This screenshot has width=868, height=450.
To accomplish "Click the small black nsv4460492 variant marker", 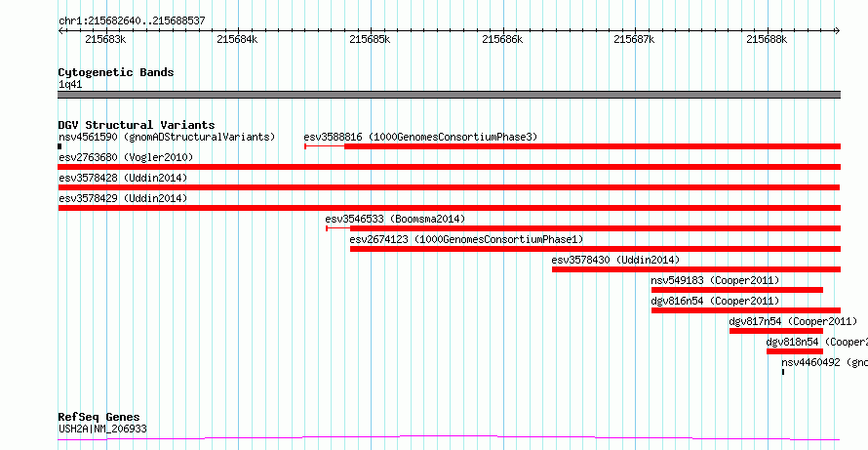I will pyautogui.click(x=783, y=372).
